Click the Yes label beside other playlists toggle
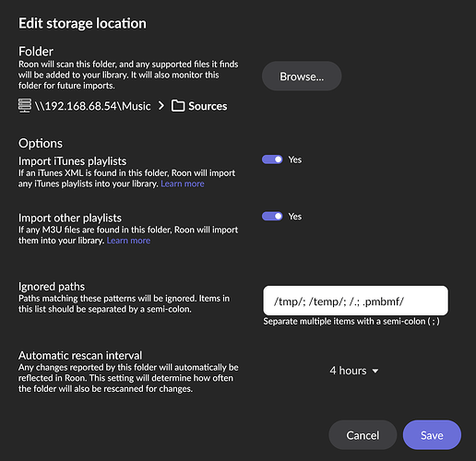Screen dimensions: 476x461 [x=295, y=217]
